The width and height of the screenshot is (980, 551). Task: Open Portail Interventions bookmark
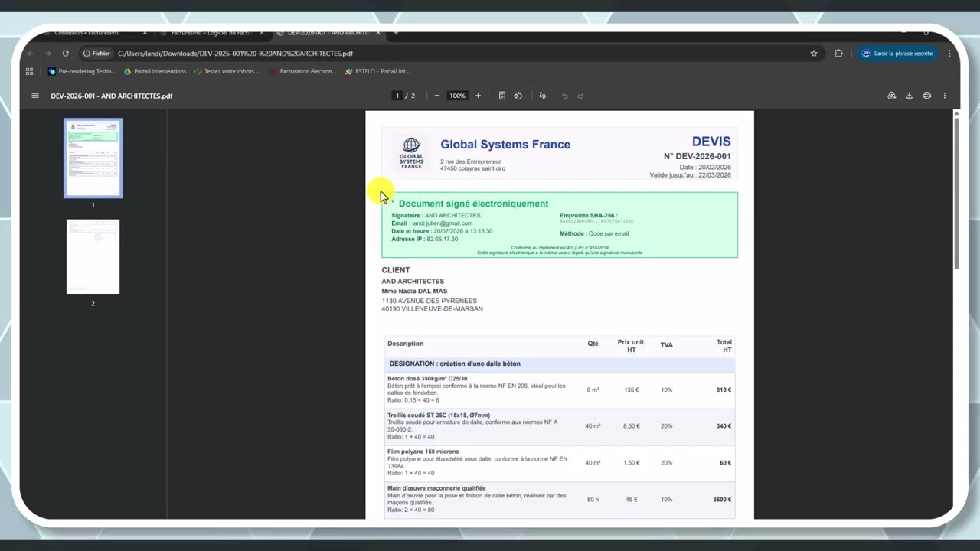tap(155, 71)
